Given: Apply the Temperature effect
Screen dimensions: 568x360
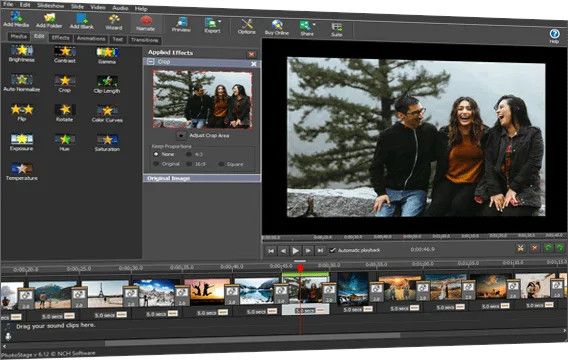Looking at the screenshot, I should pos(22,172).
